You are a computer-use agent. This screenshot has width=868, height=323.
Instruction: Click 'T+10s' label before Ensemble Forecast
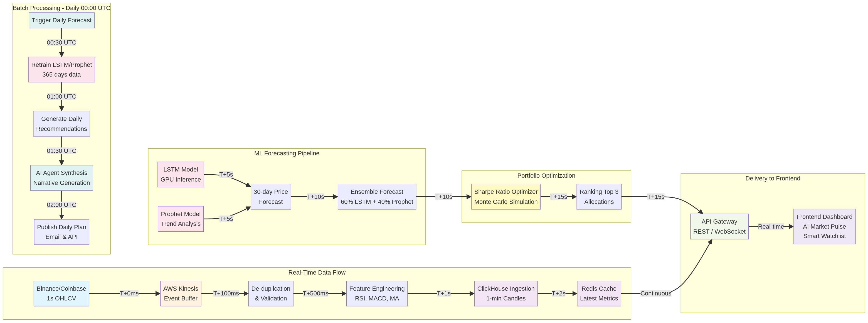point(315,197)
